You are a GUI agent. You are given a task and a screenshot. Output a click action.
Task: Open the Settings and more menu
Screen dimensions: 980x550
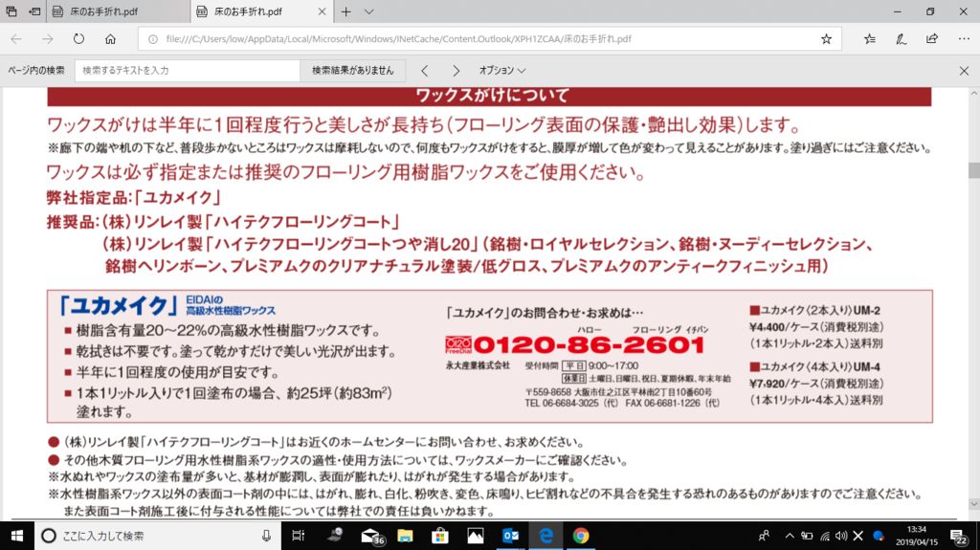click(x=964, y=39)
